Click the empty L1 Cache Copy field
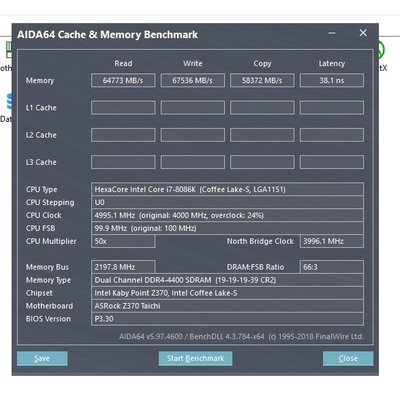 click(x=262, y=108)
